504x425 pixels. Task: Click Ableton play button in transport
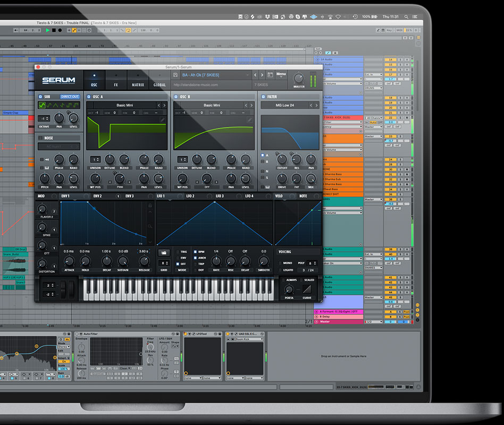(47, 30)
